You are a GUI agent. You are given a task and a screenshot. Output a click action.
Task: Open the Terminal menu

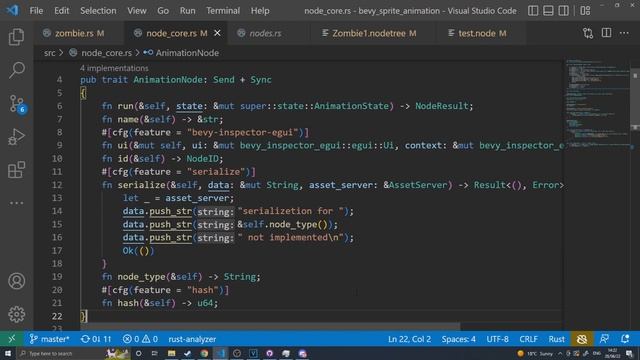(x=223, y=11)
